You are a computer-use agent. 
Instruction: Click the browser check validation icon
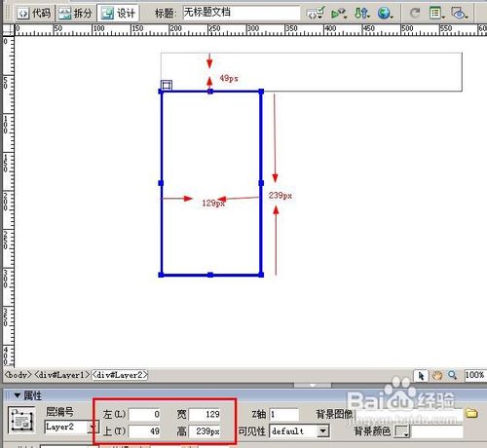click(316, 14)
